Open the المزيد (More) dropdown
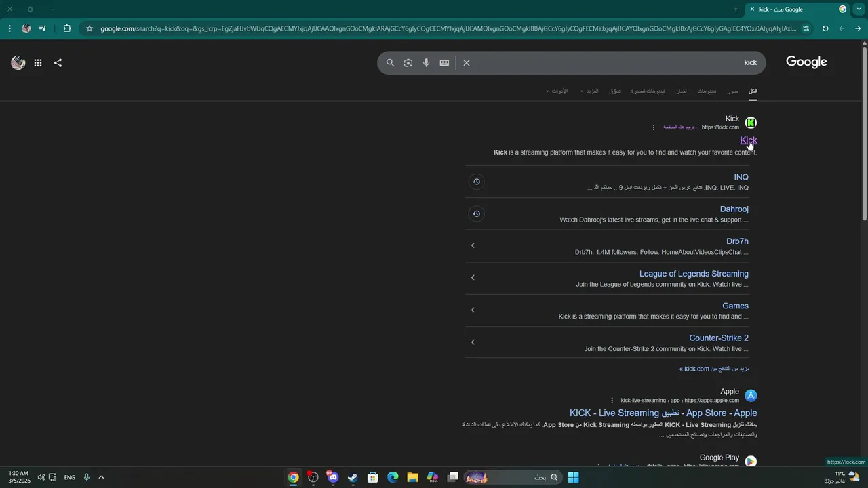This screenshot has height=488, width=868. (x=590, y=91)
